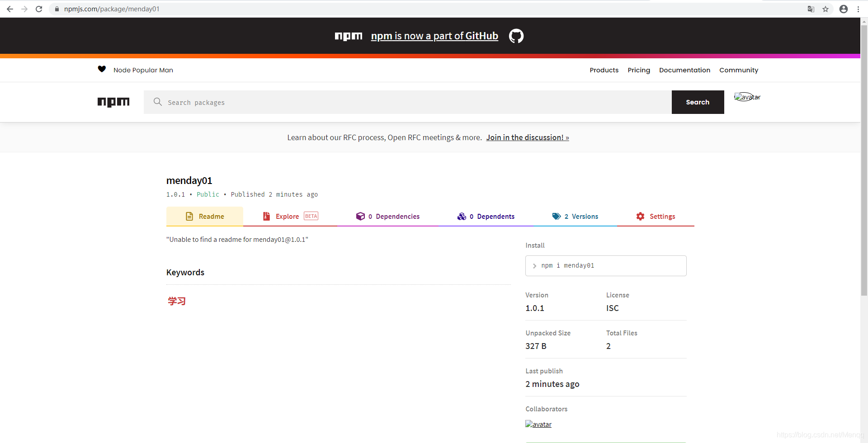Click the 'Node Popular Man' text
The height and width of the screenshot is (443, 868).
tap(143, 70)
